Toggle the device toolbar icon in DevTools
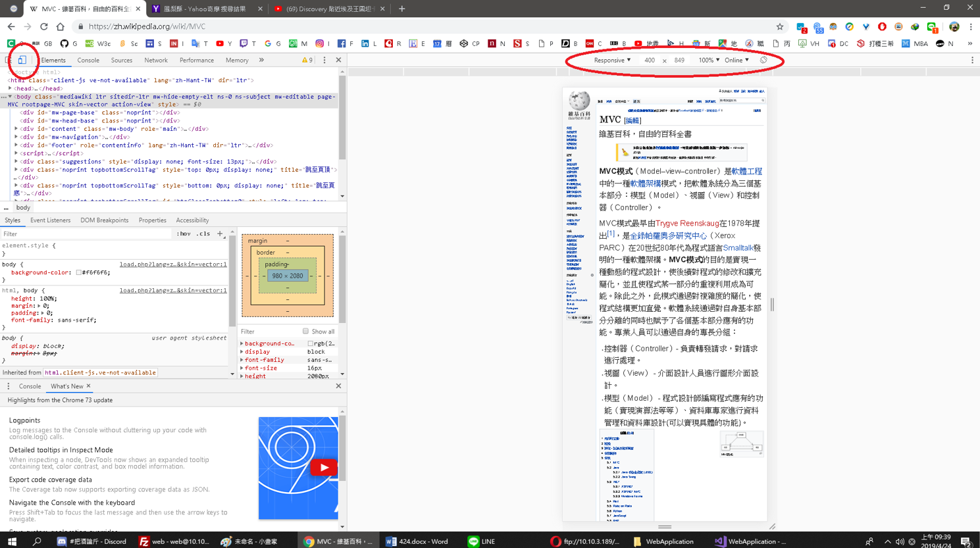Screen dimensions: 980x548 22,60
